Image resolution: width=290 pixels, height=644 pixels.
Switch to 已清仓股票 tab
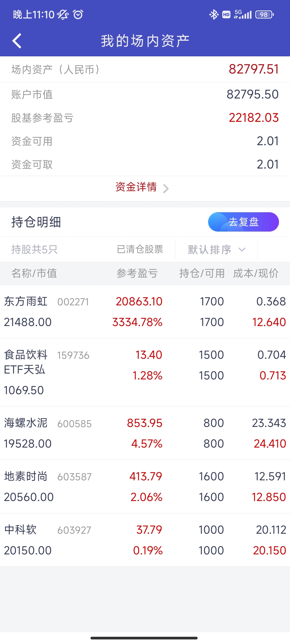click(140, 249)
